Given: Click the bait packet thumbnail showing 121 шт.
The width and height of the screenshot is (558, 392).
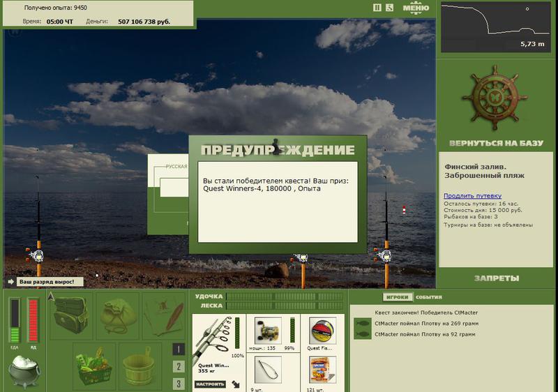Looking at the screenshot, I should [322, 370].
